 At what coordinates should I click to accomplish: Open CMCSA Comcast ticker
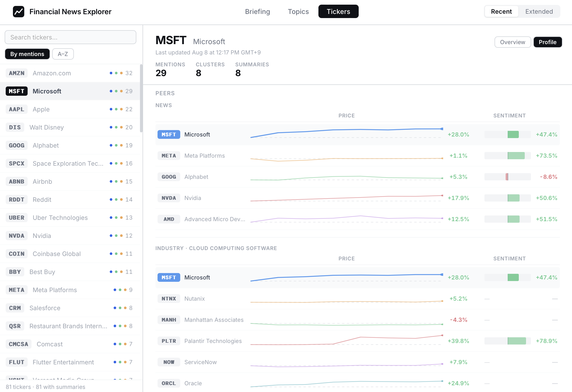coord(70,344)
